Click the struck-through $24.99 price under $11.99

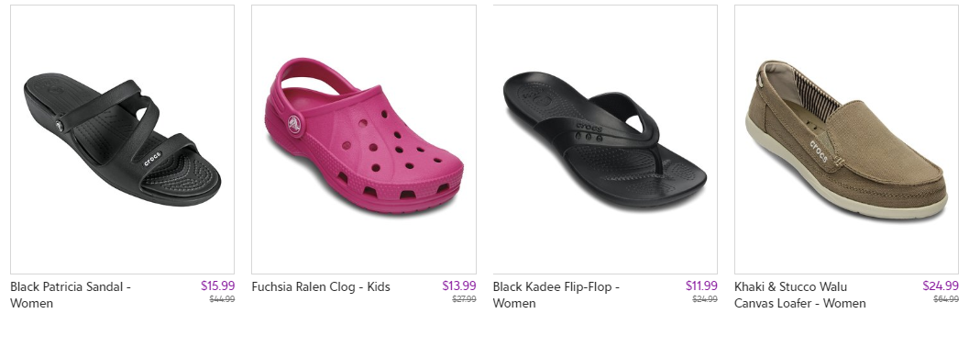[704, 299]
